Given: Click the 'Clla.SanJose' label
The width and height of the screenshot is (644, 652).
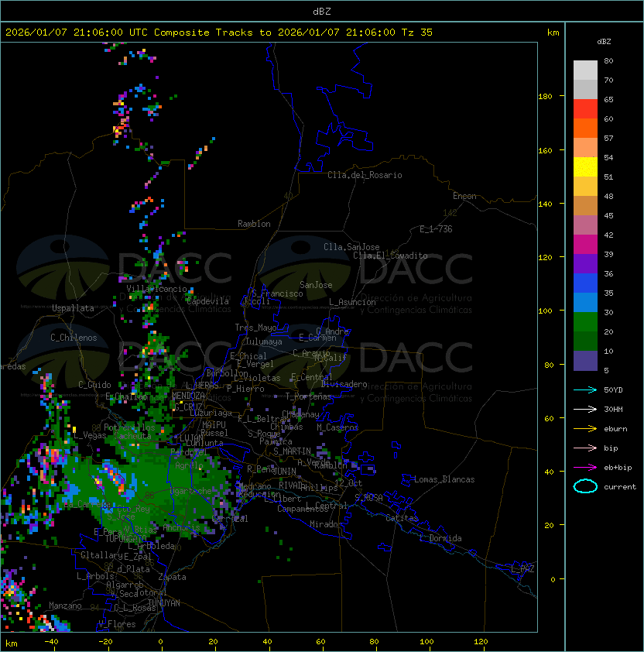Looking at the screenshot, I should (351, 247).
